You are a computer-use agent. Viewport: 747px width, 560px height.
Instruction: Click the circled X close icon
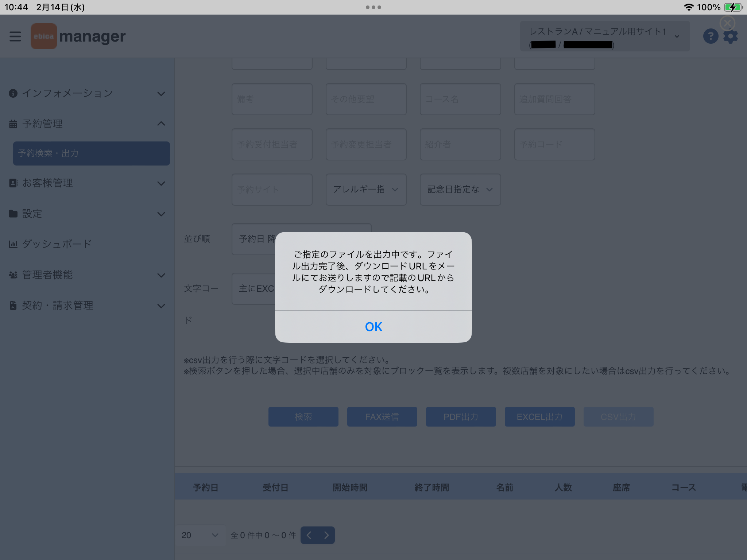[727, 23]
